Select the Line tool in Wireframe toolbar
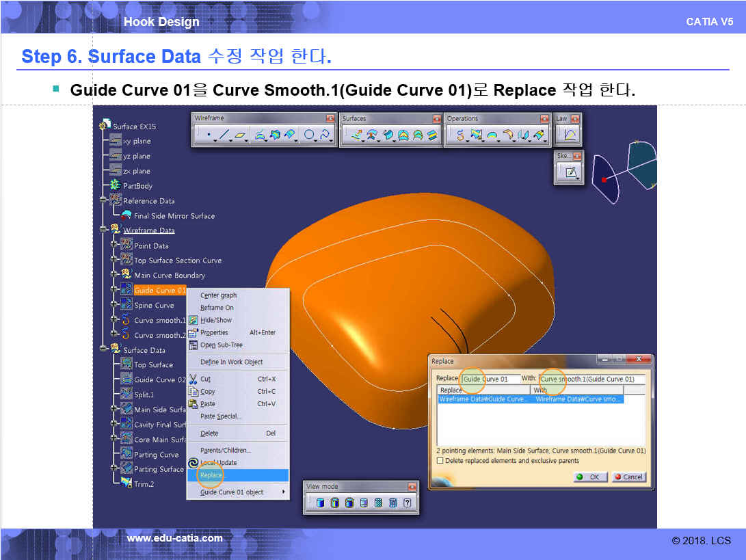 point(224,135)
